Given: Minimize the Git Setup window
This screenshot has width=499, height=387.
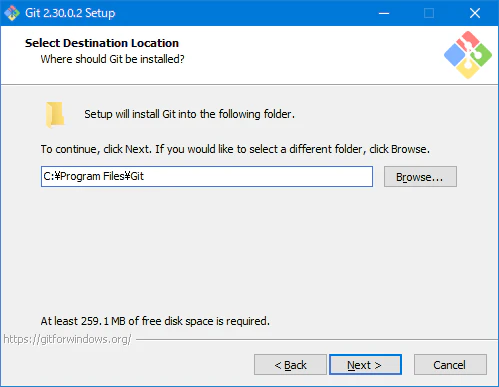Looking at the screenshot, I should 384,13.
